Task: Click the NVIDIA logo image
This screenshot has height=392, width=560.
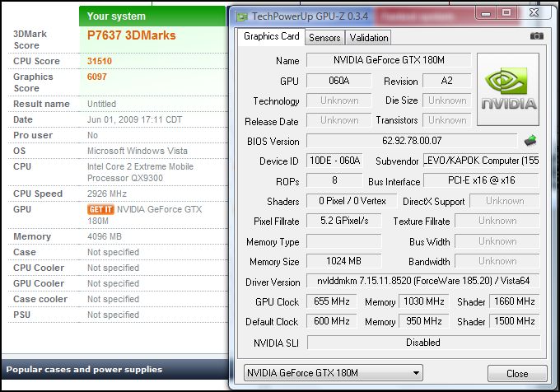Action: [x=508, y=89]
